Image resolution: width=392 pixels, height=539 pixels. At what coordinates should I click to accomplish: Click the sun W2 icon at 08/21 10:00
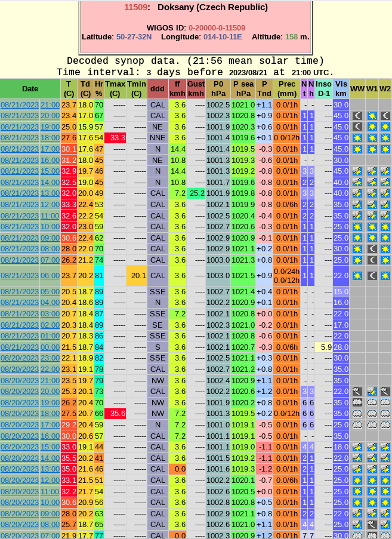(385, 227)
